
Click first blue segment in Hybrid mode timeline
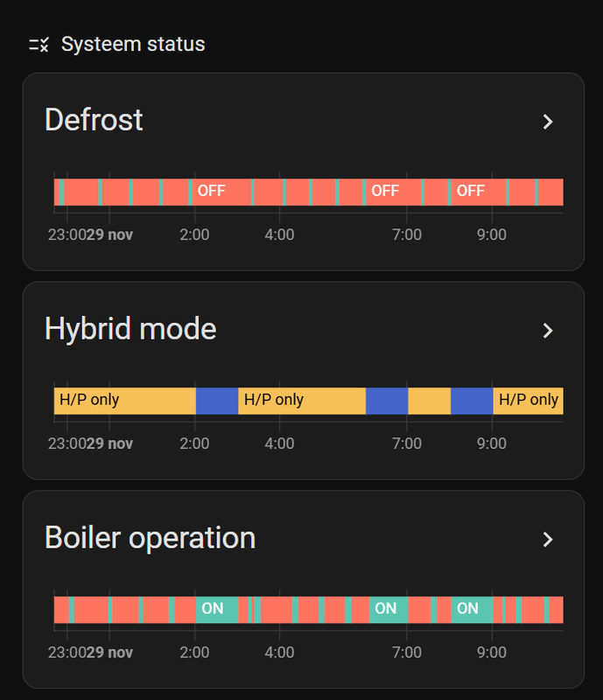(x=216, y=400)
